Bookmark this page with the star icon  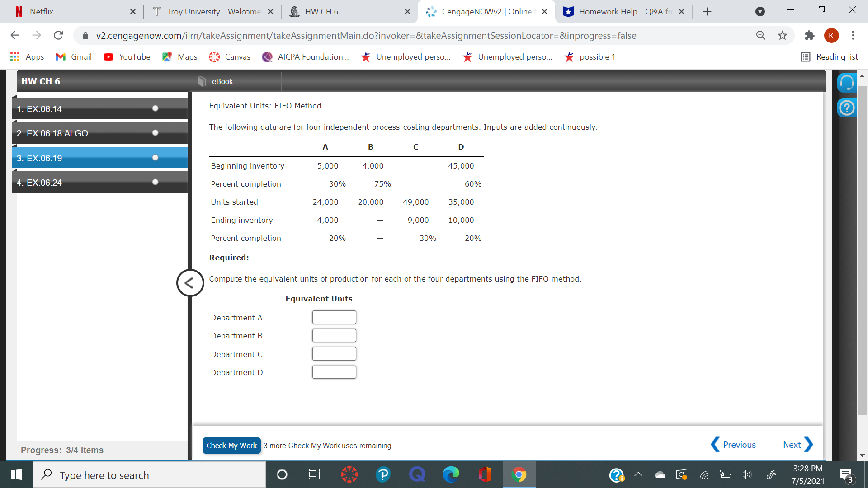(783, 35)
